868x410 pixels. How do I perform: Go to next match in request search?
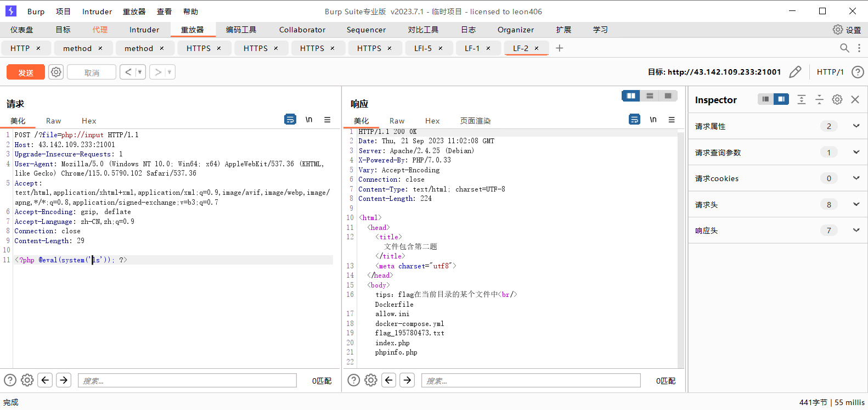click(x=64, y=380)
